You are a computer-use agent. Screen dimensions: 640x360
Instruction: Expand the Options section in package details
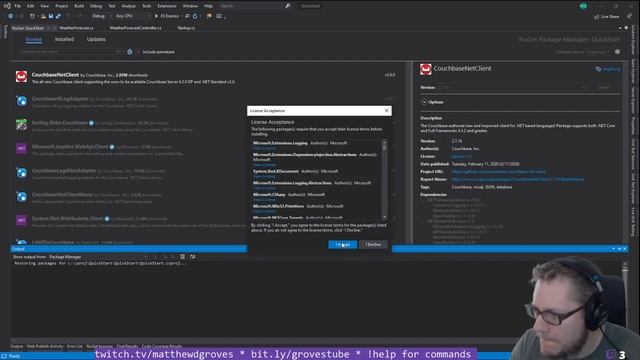[x=424, y=102]
